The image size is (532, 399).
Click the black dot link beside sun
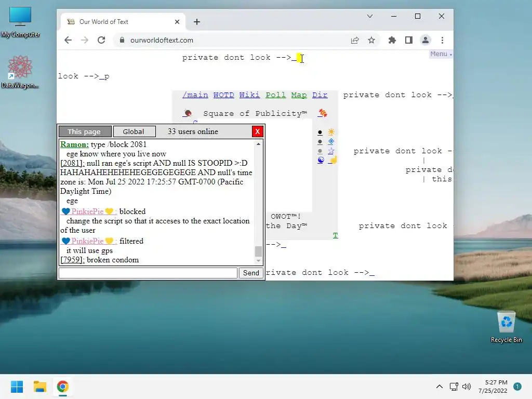pos(320,132)
